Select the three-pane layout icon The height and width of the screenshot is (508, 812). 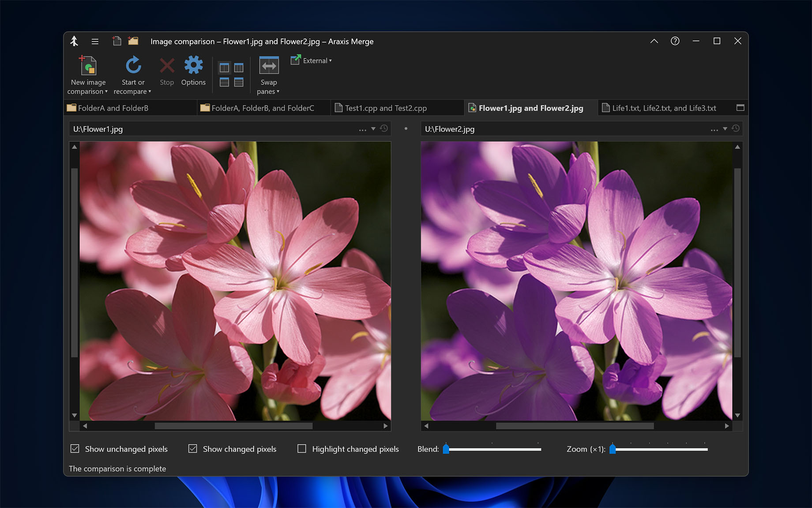coord(239,67)
